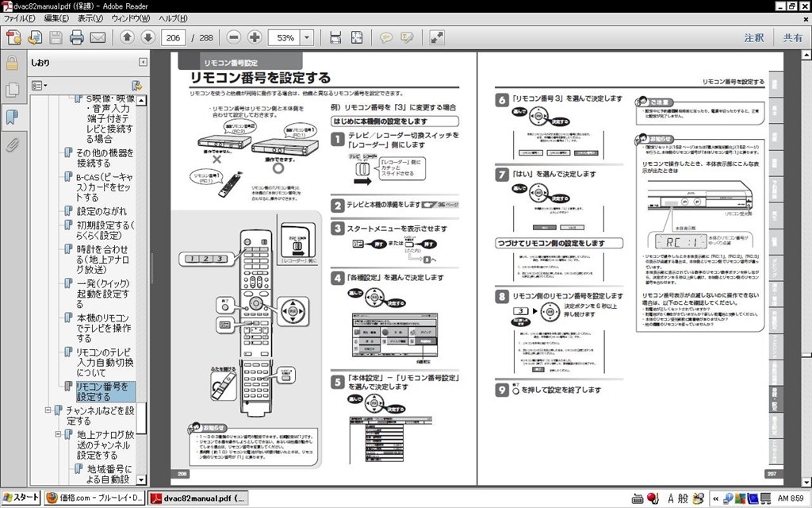Viewport: 812px width, 508px height.
Task: Switch to 価格.com Firefox taskbar window
Action: point(94,498)
